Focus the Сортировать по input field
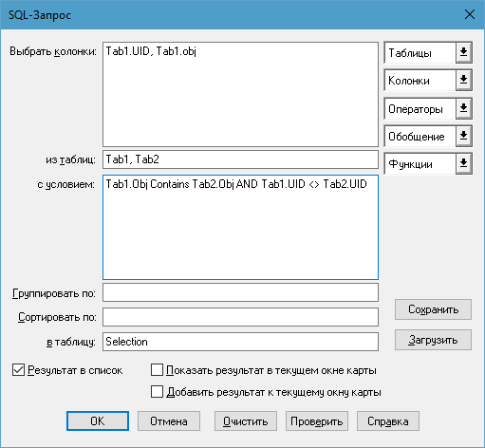 coord(240,317)
